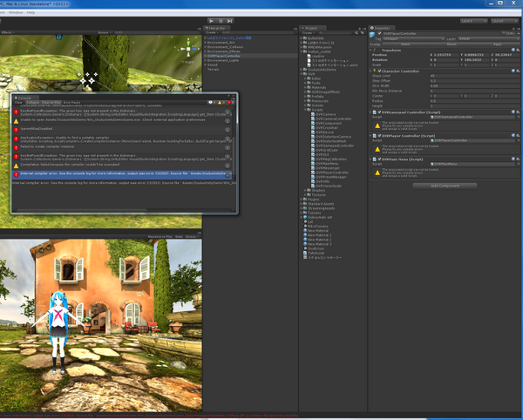523x420 pixels.
Task: Click the Hierarchy search field
Action: pyautogui.click(x=257, y=32)
